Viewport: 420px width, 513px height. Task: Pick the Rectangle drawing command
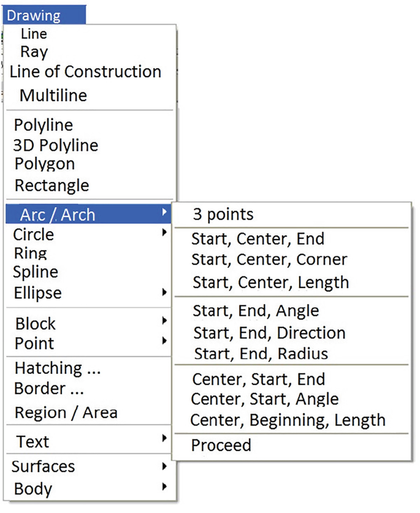pyautogui.click(x=52, y=185)
